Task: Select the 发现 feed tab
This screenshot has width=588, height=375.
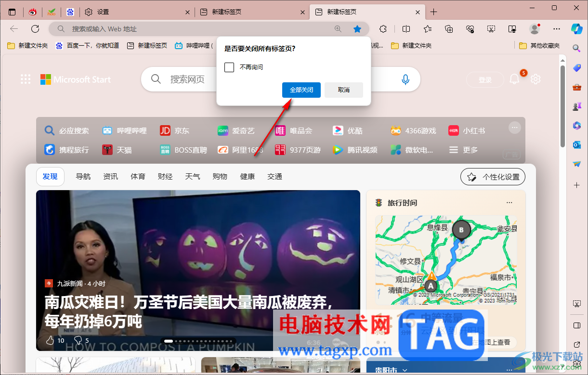Action: coord(50,177)
